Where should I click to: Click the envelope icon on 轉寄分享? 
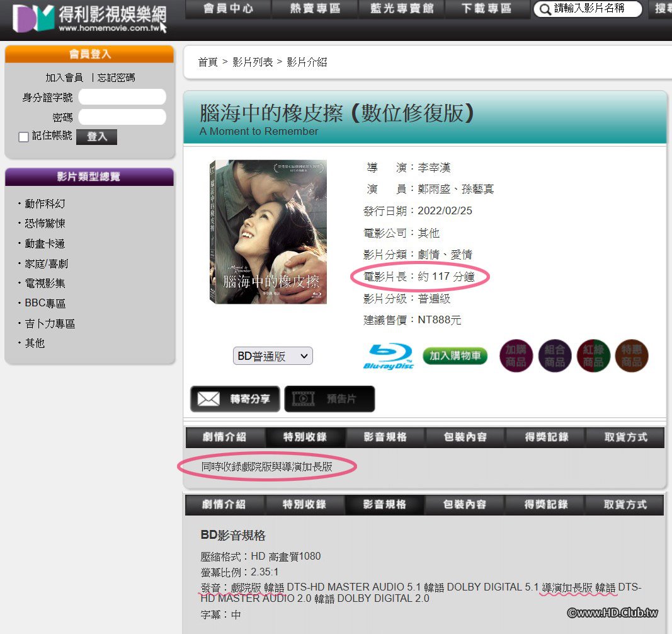pos(208,399)
